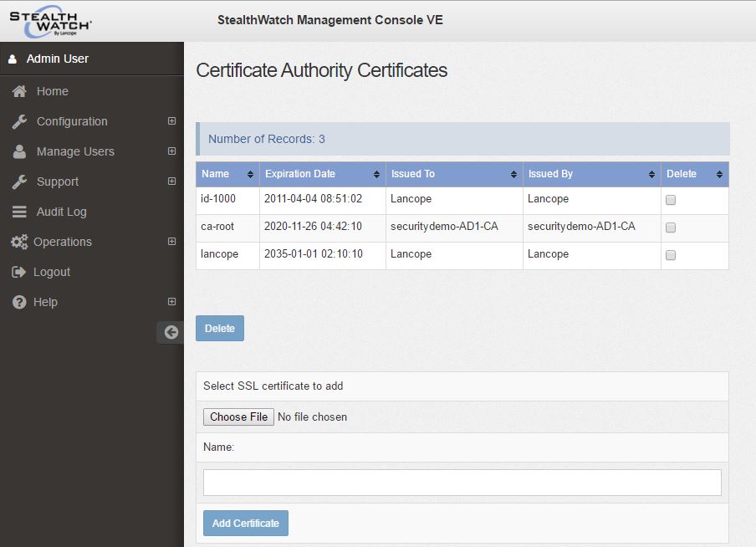Click StealthWatch Management Console VE title
756x547 pixels.
(330, 20)
